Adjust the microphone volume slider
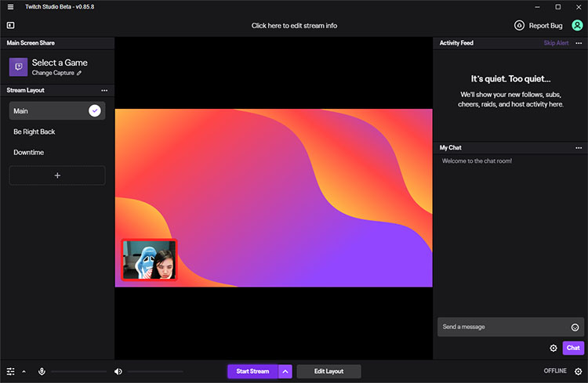This screenshot has height=383, width=588. pos(78,372)
